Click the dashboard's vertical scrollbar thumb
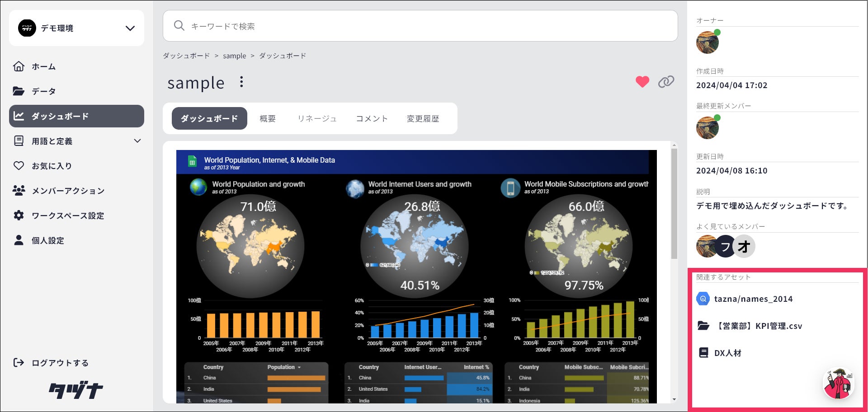 pyautogui.click(x=674, y=203)
